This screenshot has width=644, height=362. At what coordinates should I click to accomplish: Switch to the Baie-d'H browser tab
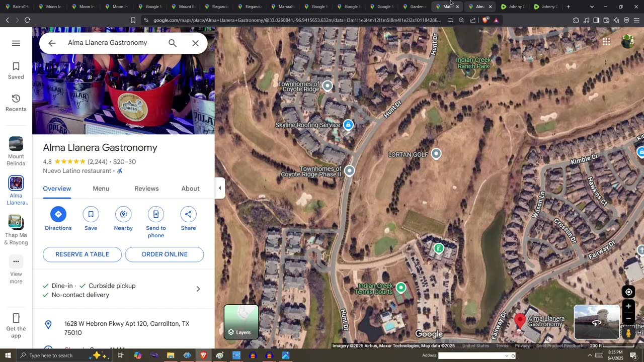click(17, 7)
